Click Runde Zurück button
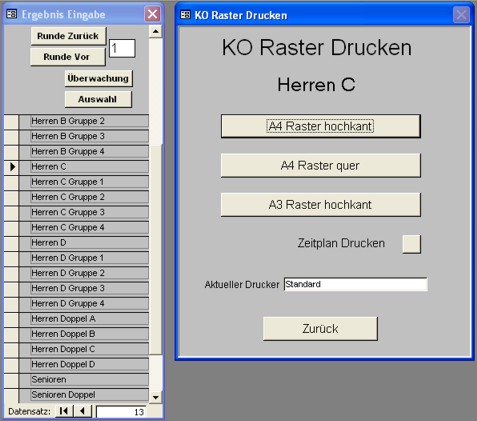This screenshot has width=477, height=421. 68,36
